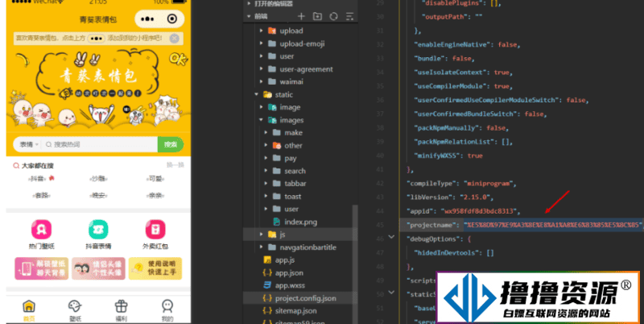
Task: Open the 情侣头像 个性头像 card
Action: click(x=98, y=268)
